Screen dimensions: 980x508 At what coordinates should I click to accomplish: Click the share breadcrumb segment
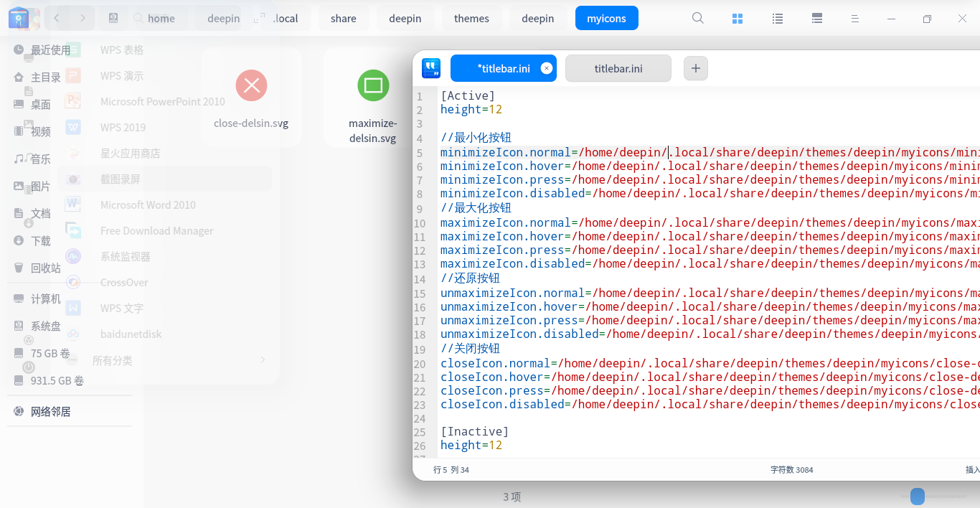344,19
